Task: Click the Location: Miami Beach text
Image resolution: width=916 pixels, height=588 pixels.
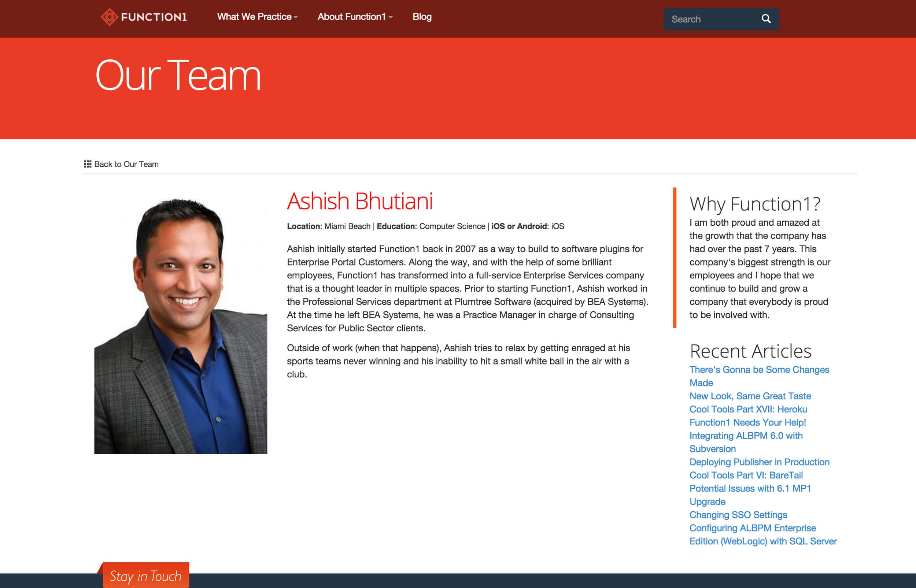Action: 328,226
